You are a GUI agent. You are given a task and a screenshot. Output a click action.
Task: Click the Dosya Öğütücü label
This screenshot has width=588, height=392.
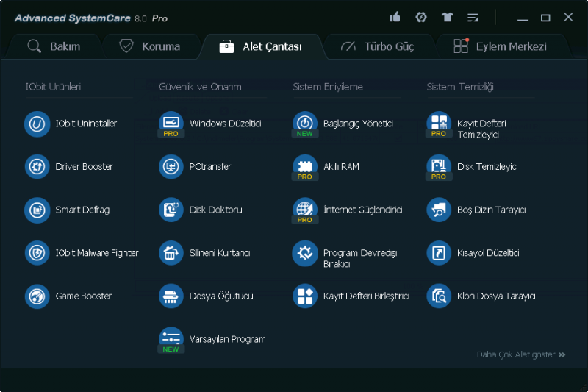[221, 296]
